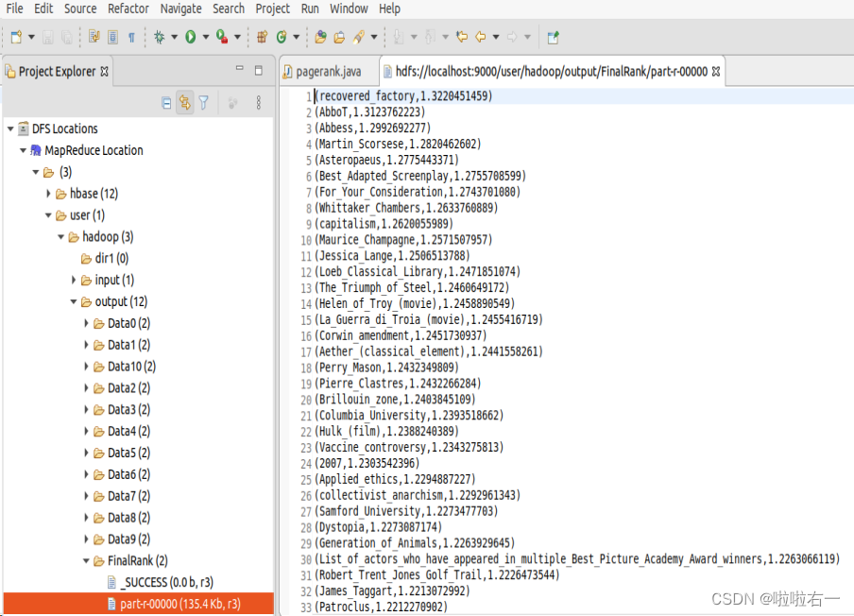Open the Help menu
854x616 pixels.
[389, 9]
